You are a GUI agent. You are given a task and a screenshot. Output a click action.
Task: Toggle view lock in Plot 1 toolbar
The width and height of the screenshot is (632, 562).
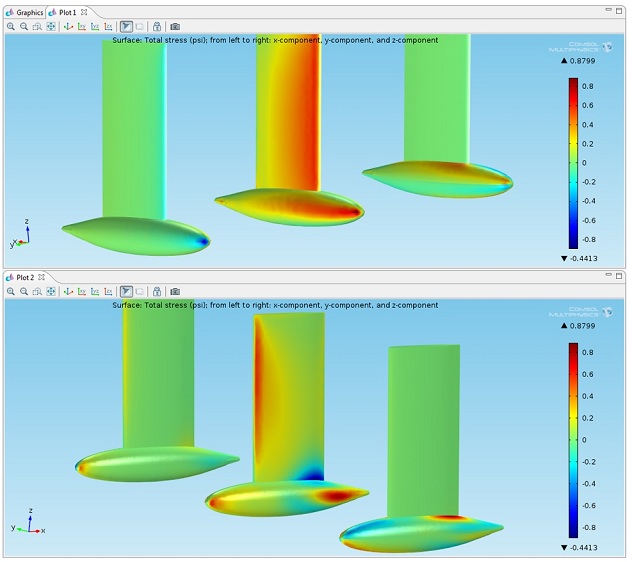pos(157,26)
